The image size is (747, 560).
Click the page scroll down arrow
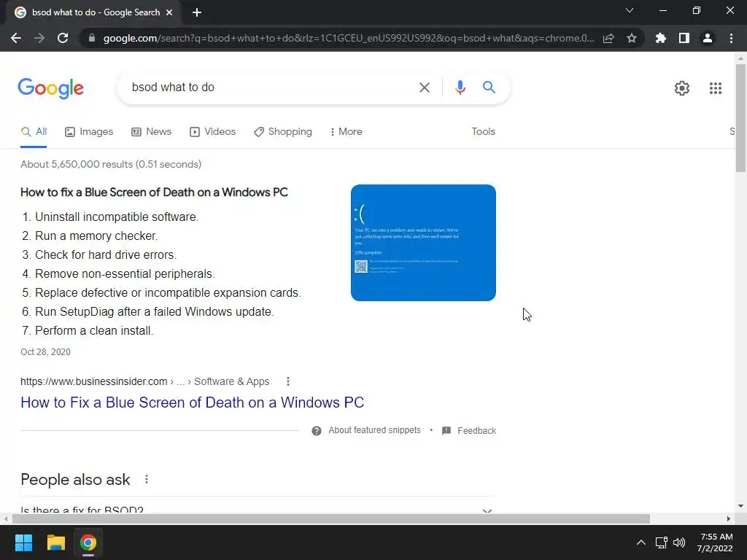coord(740,507)
